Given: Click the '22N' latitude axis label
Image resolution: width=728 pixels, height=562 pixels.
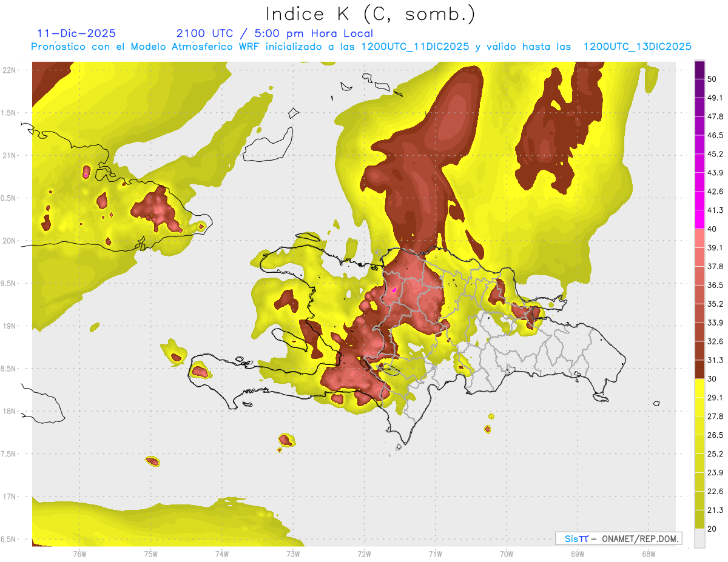Looking at the screenshot, I should tap(10, 70).
